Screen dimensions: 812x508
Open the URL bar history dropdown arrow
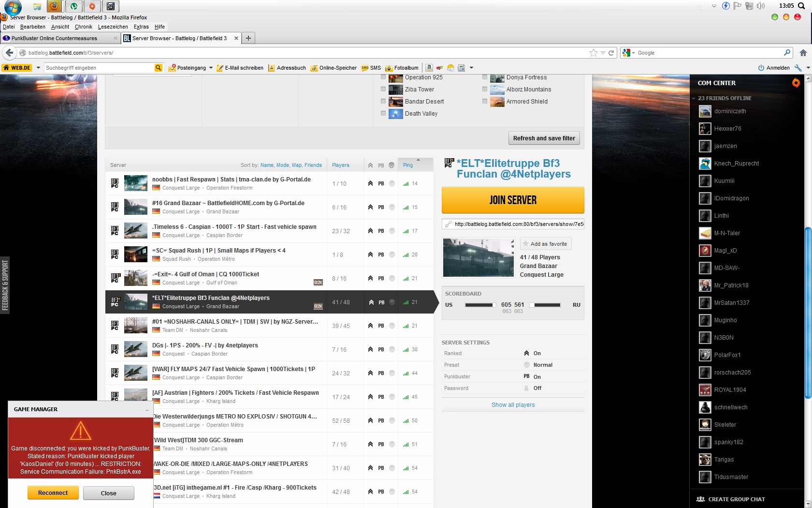pos(603,53)
